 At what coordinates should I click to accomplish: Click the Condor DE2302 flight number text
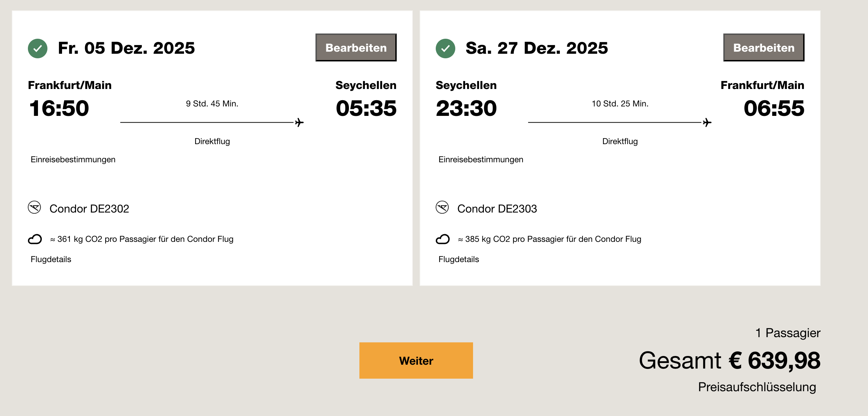click(x=89, y=209)
